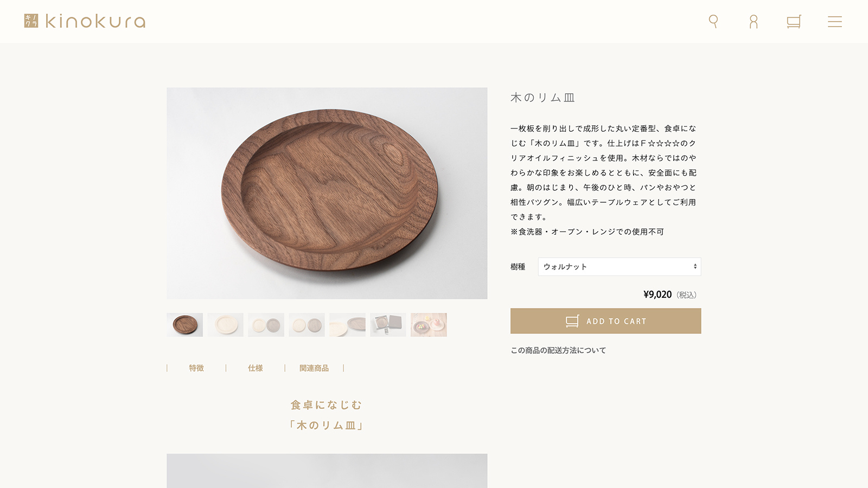Select the thumbnail with fruit on plates
Viewport: 868px width, 488px height.
click(x=429, y=325)
